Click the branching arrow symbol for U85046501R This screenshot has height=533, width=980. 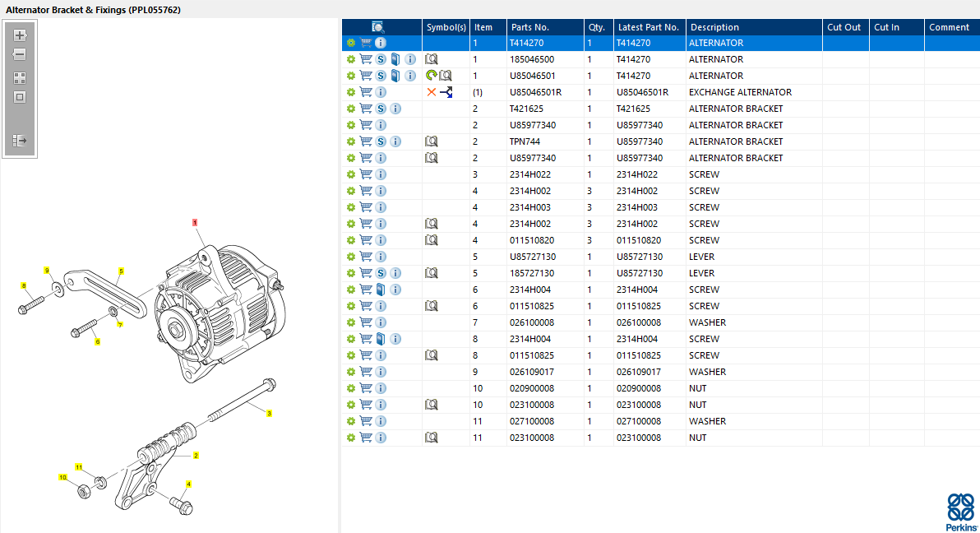click(446, 92)
